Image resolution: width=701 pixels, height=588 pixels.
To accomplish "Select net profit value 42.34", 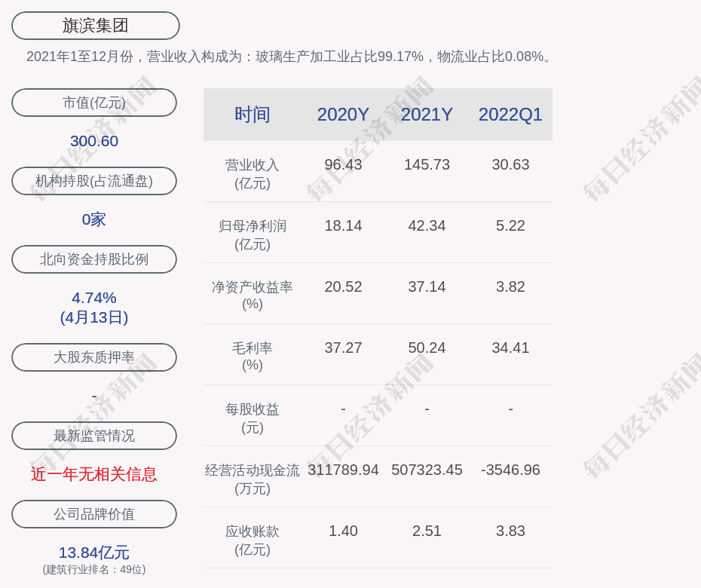I will (427, 225).
